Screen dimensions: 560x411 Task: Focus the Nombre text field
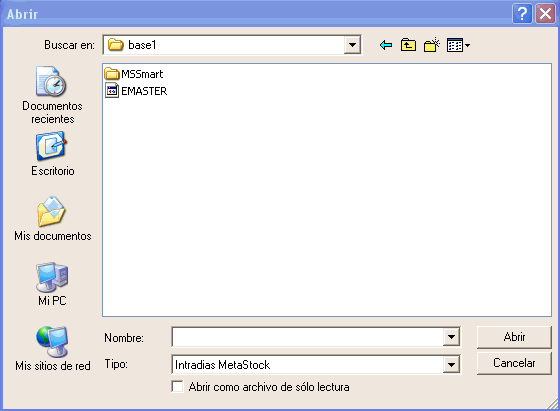click(308, 337)
